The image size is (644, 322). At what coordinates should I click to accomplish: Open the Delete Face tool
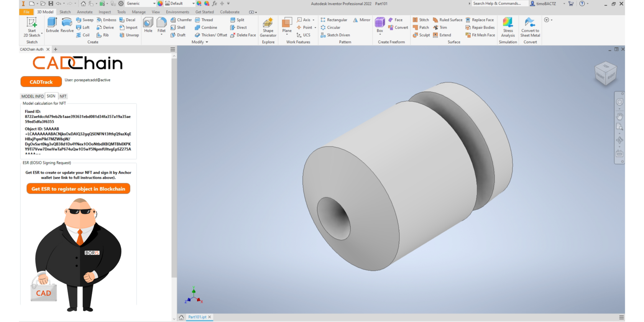pyautogui.click(x=243, y=35)
